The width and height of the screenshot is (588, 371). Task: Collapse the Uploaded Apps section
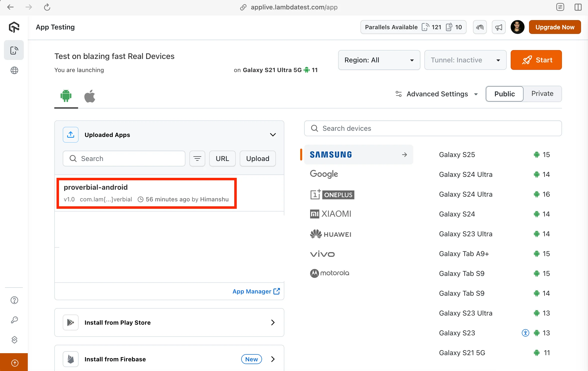[273, 135]
